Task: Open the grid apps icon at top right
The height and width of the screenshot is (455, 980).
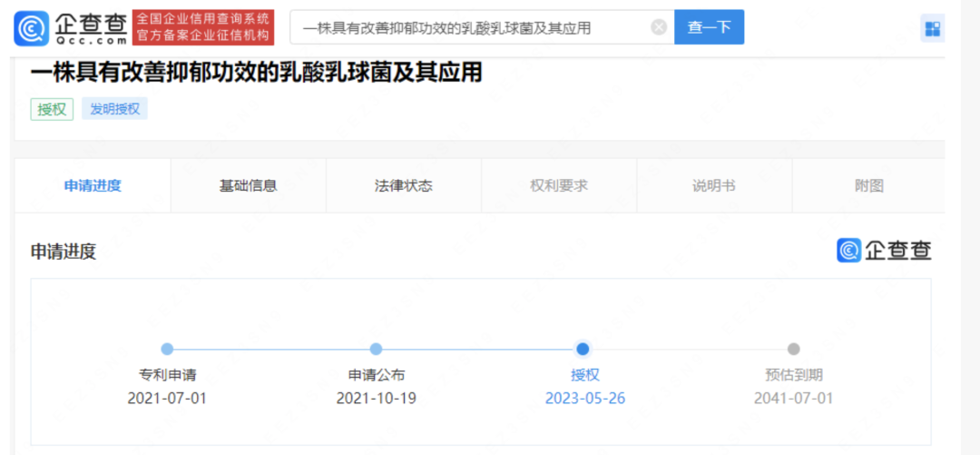Action: pos(933,29)
